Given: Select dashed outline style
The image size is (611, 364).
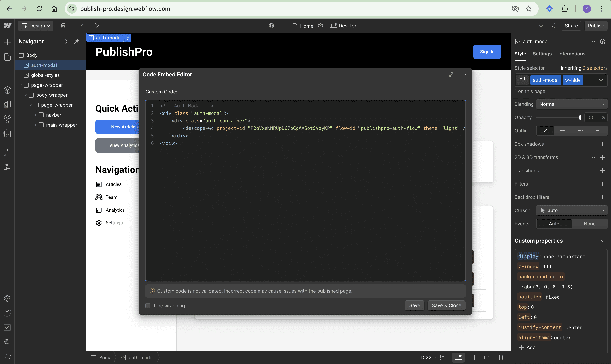Looking at the screenshot, I should 580,131.
